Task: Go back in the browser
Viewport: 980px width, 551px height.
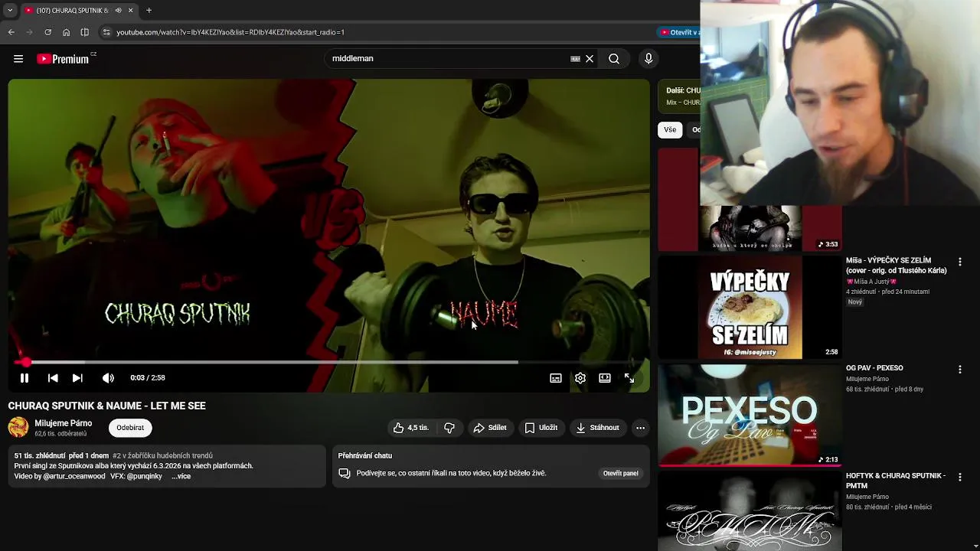Action: coord(11,32)
